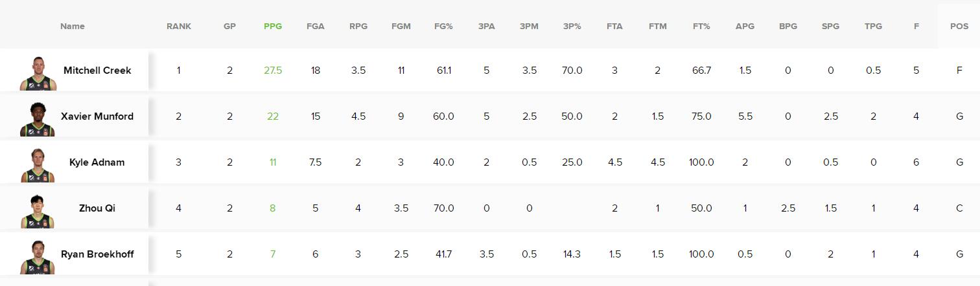Screen dimensions: 980x286
Task: Open Ryan Broekhoff's name link
Action: (x=97, y=254)
